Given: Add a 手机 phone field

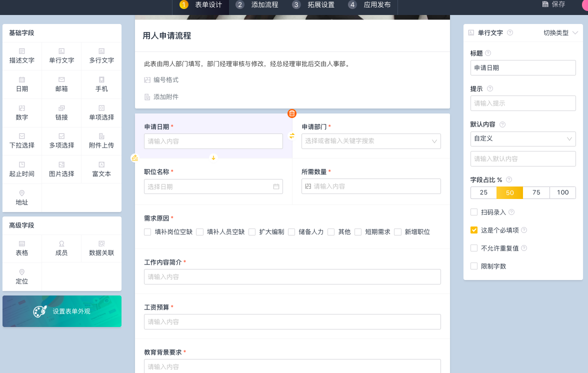Looking at the screenshot, I should point(101,83).
